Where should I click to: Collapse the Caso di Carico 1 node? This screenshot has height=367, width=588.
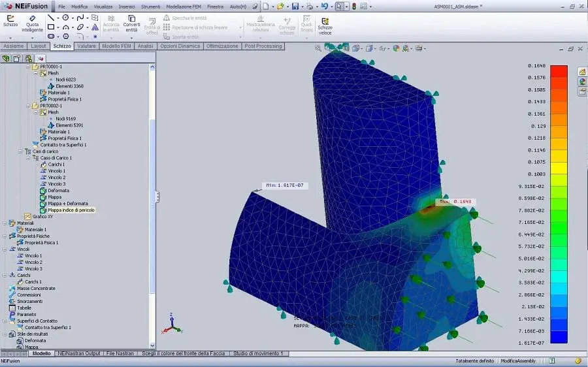28,158
